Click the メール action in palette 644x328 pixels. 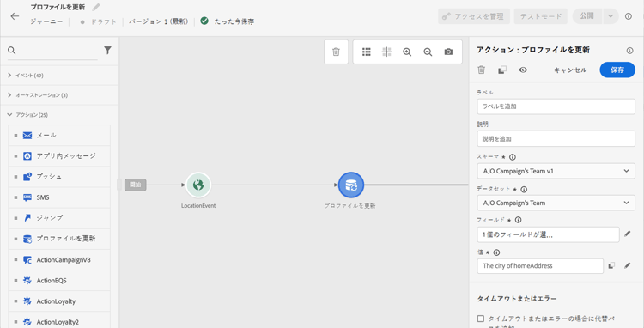click(x=59, y=135)
